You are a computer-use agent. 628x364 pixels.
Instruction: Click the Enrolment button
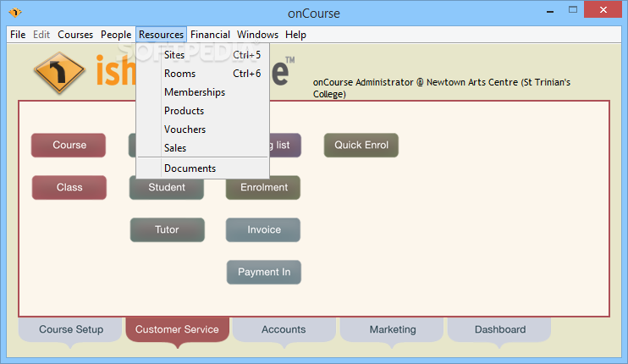263,189
